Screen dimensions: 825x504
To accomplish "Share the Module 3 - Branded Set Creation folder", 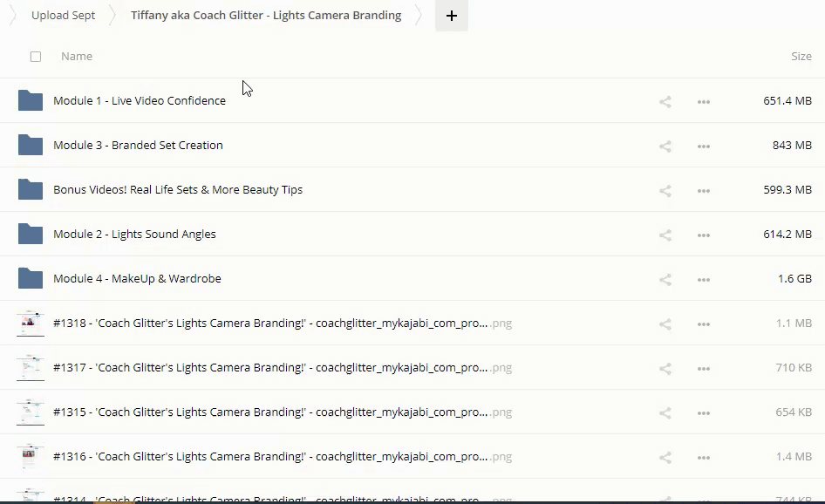I will pyautogui.click(x=665, y=146).
